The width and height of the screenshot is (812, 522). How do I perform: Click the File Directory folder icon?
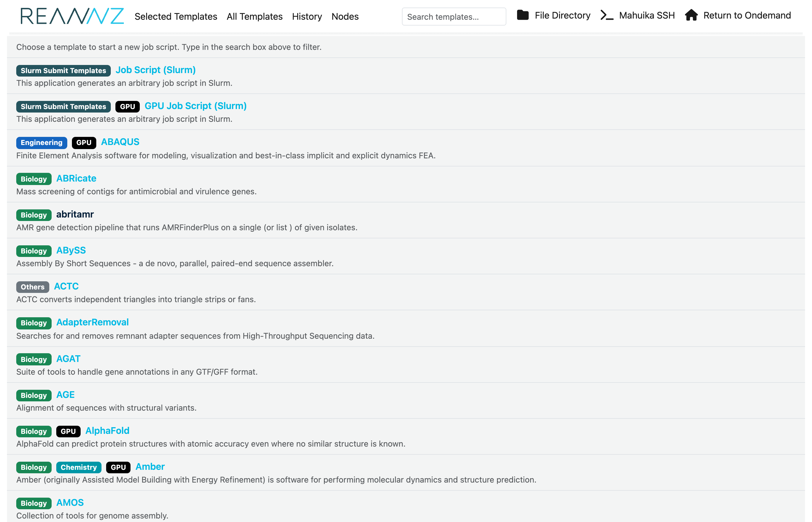(523, 15)
